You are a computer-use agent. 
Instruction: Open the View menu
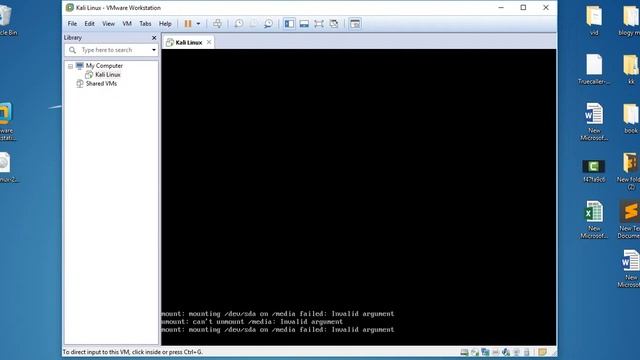[x=108, y=24]
